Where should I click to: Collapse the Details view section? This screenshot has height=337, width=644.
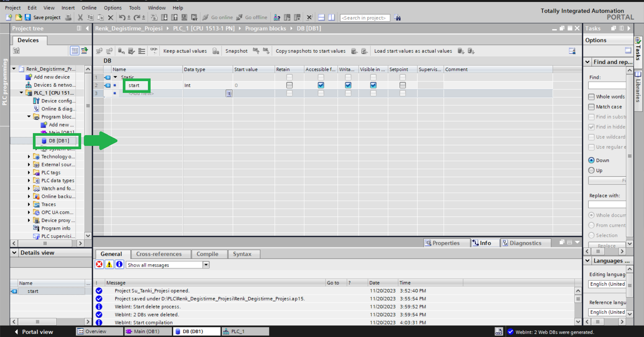(x=14, y=253)
